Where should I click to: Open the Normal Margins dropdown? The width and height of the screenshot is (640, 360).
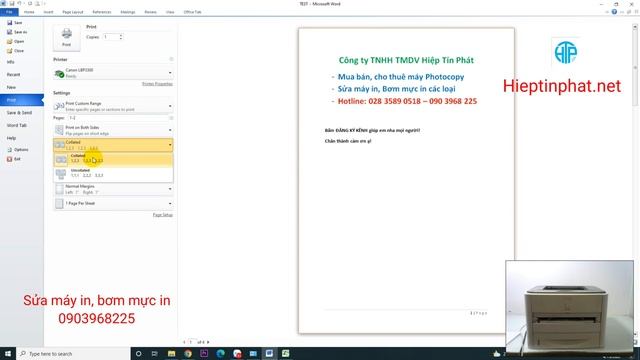[113, 189]
